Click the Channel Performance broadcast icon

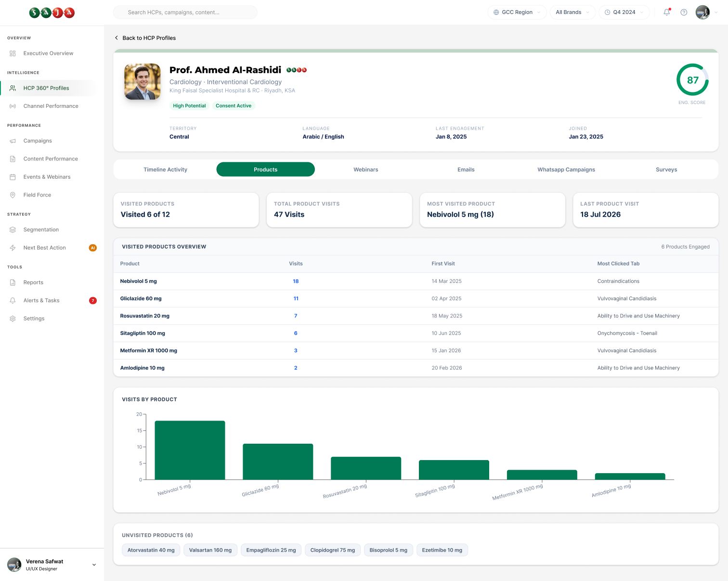tap(13, 106)
